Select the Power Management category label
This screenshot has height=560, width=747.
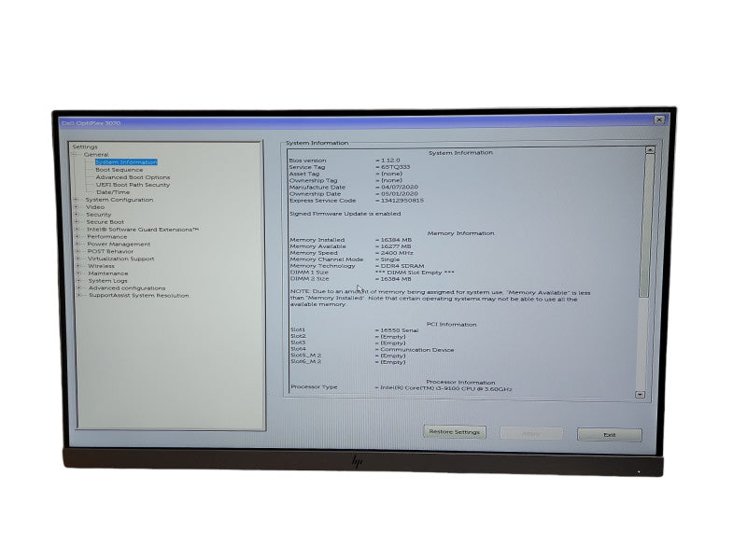click(119, 245)
